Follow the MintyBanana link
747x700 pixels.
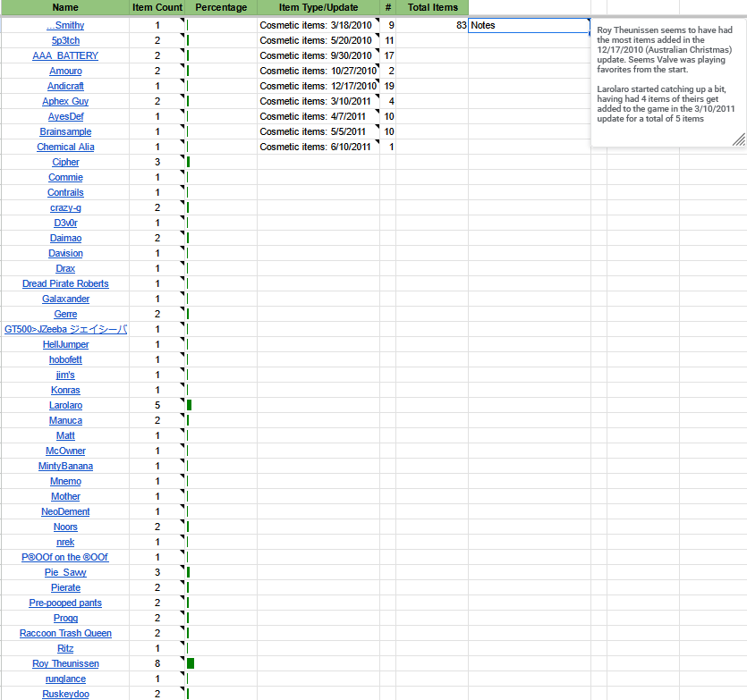[65, 467]
